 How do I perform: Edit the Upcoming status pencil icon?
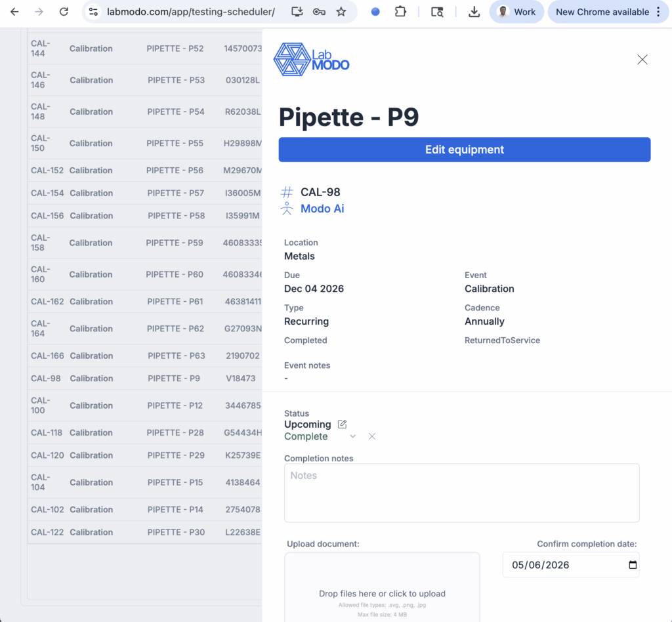click(342, 424)
